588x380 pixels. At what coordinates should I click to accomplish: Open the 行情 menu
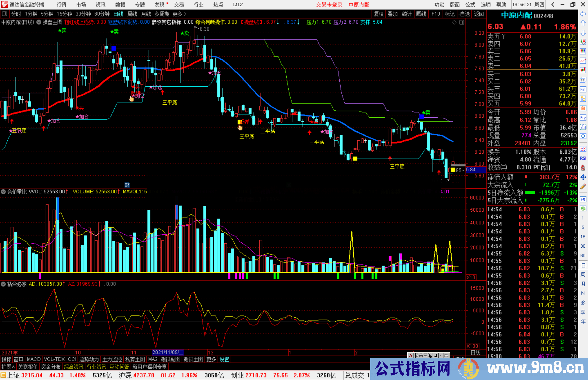[61, 4]
